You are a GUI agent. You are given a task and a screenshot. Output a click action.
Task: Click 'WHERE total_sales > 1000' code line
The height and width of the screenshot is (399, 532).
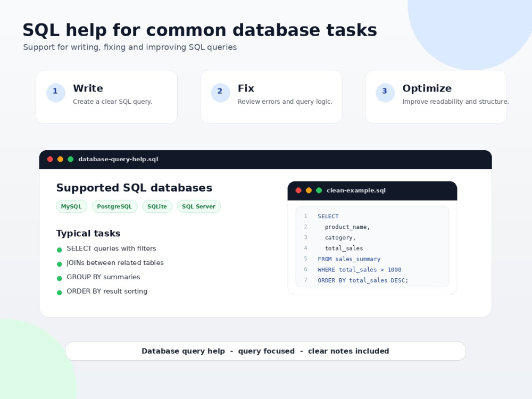[359, 270]
